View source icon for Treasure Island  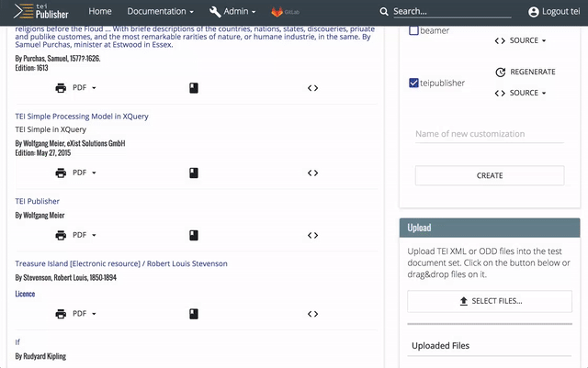pyautogui.click(x=312, y=314)
